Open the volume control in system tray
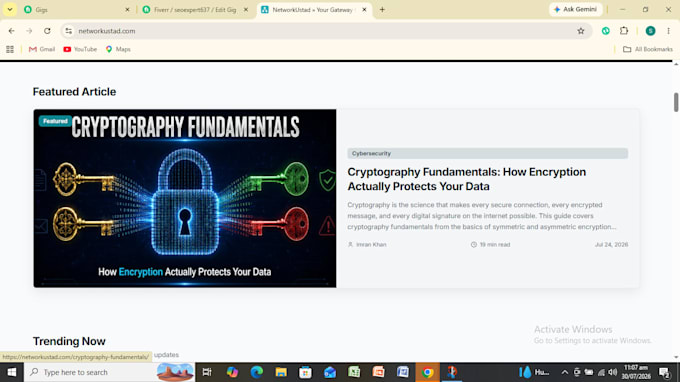 click(x=613, y=372)
